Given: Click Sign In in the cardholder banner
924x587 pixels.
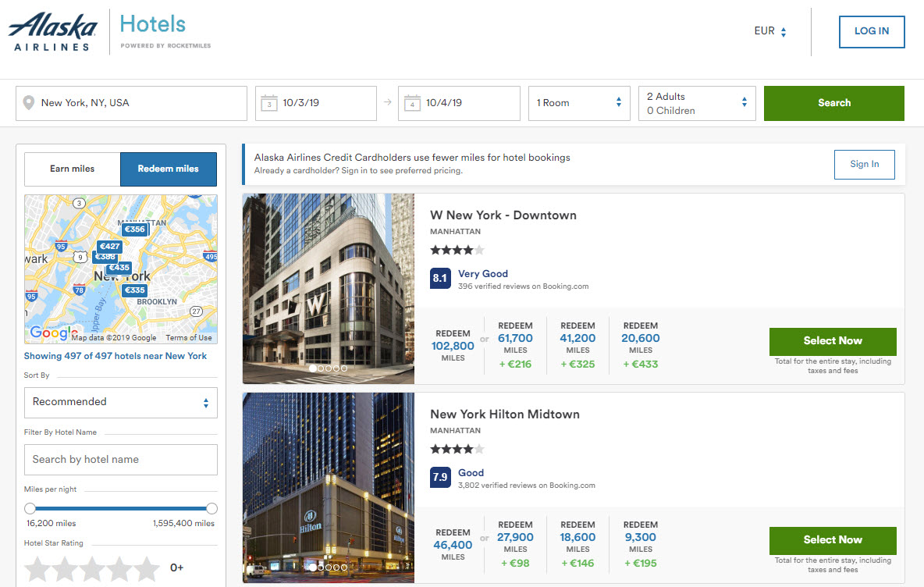Looking at the screenshot, I should pos(865,165).
